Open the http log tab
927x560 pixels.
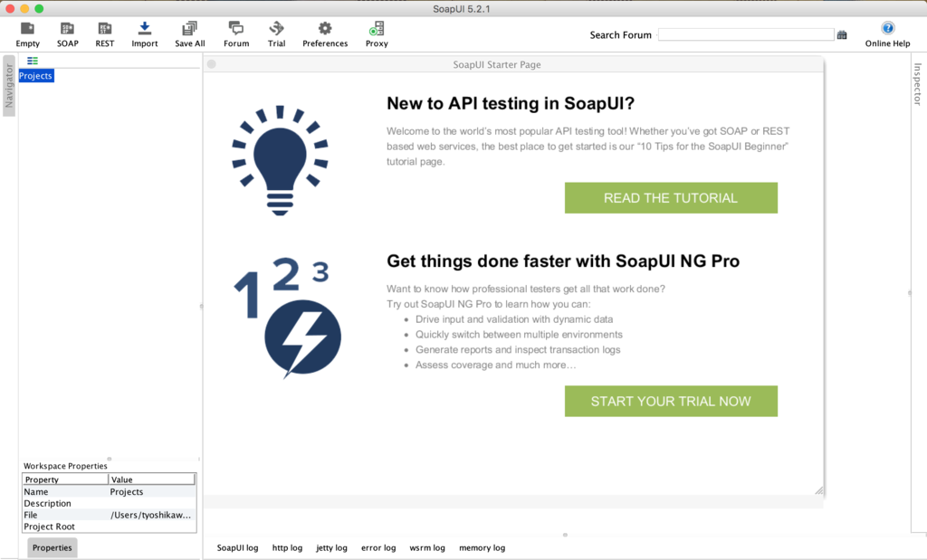[x=287, y=547]
